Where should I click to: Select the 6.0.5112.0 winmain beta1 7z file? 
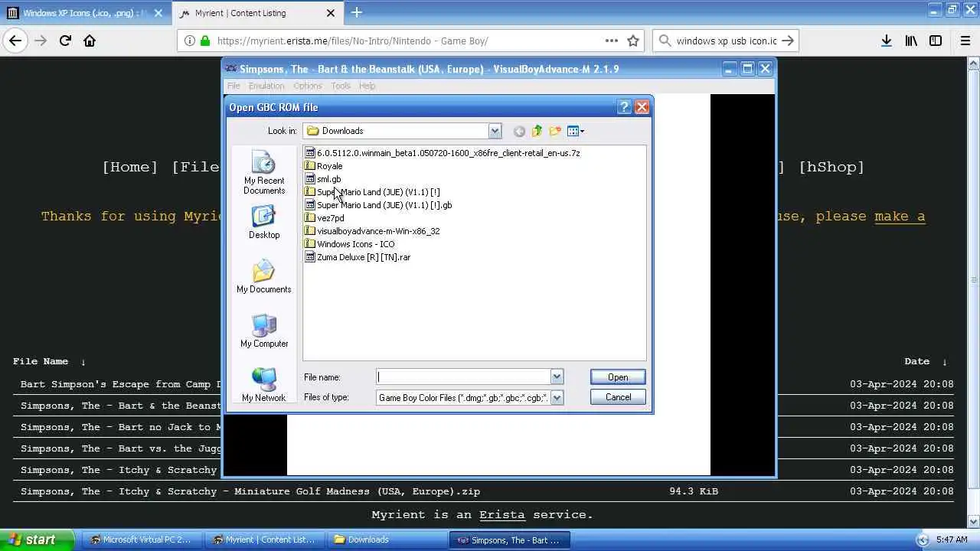click(443, 153)
